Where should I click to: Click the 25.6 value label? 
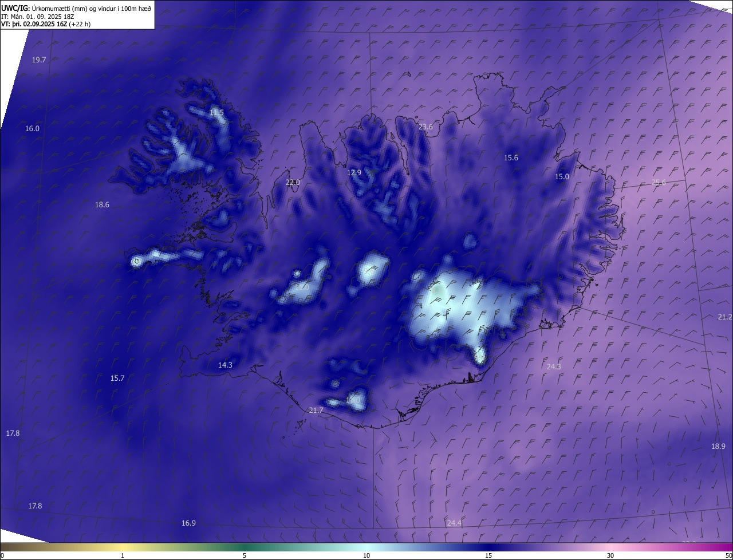(659, 182)
